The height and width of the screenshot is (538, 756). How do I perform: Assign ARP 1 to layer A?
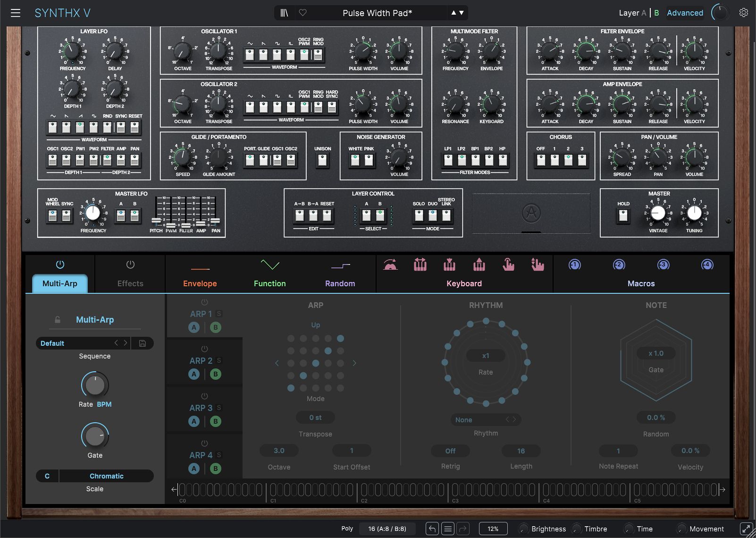point(194,327)
